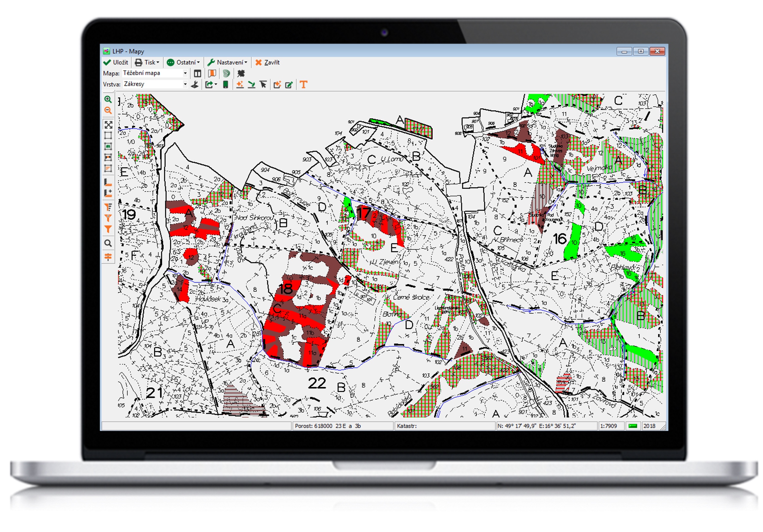Image resolution: width=763 pixels, height=532 pixels.
Task: Open the Ostatní menu
Action: tap(183, 63)
